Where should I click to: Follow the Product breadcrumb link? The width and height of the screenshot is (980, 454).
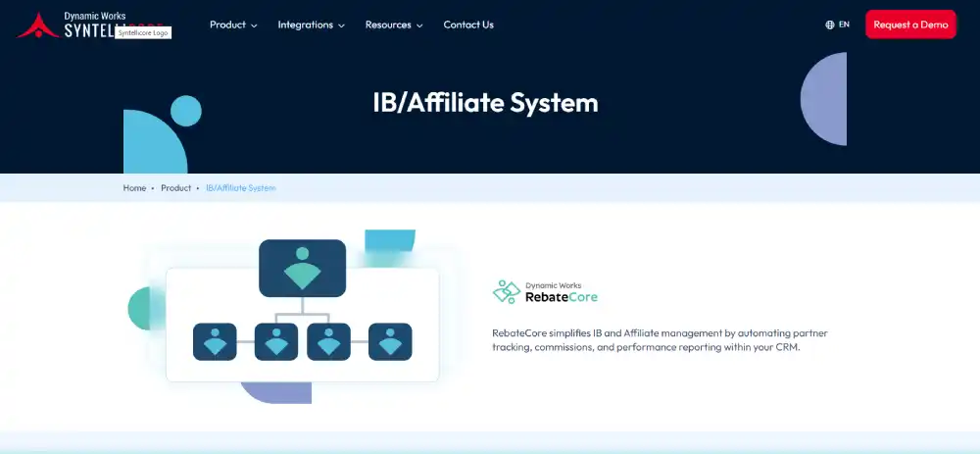[x=175, y=187]
